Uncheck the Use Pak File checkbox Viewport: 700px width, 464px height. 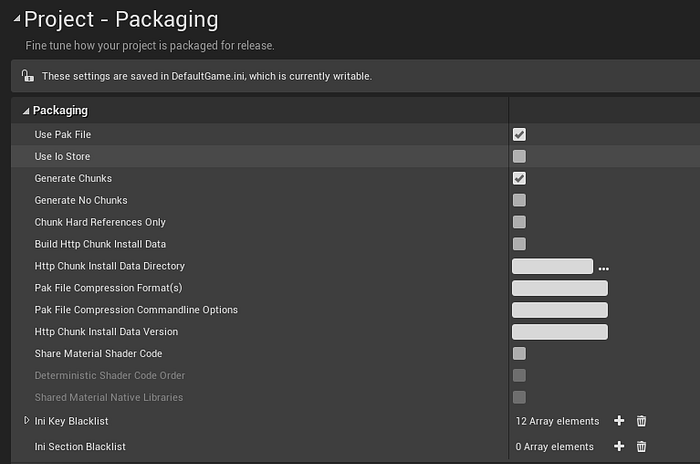point(519,134)
